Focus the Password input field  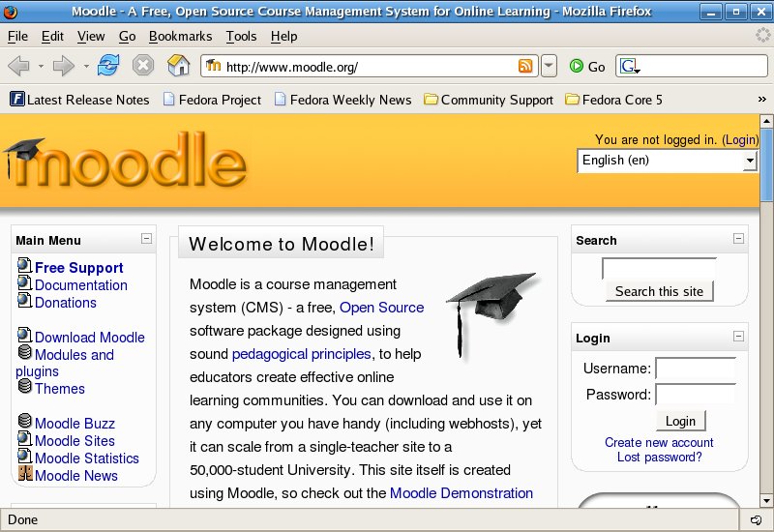point(696,395)
